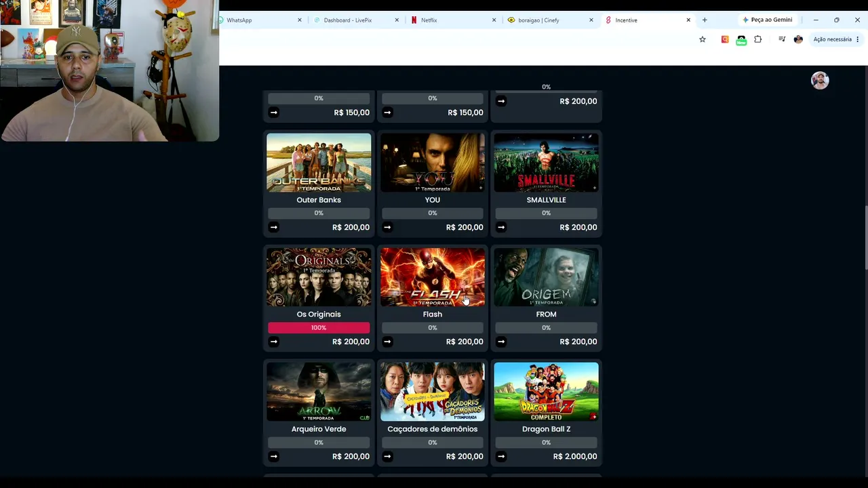The width and height of the screenshot is (868, 488).
Task: Open the arrow button on FROM card
Action: click(501, 342)
